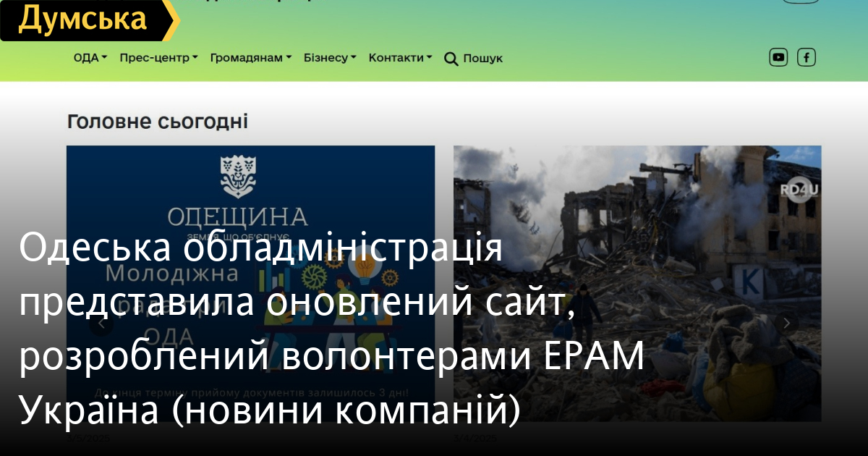Click the Головне сьогодні heading
Image resolution: width=868 pixels, height=456 pixels.
[157, 122]
